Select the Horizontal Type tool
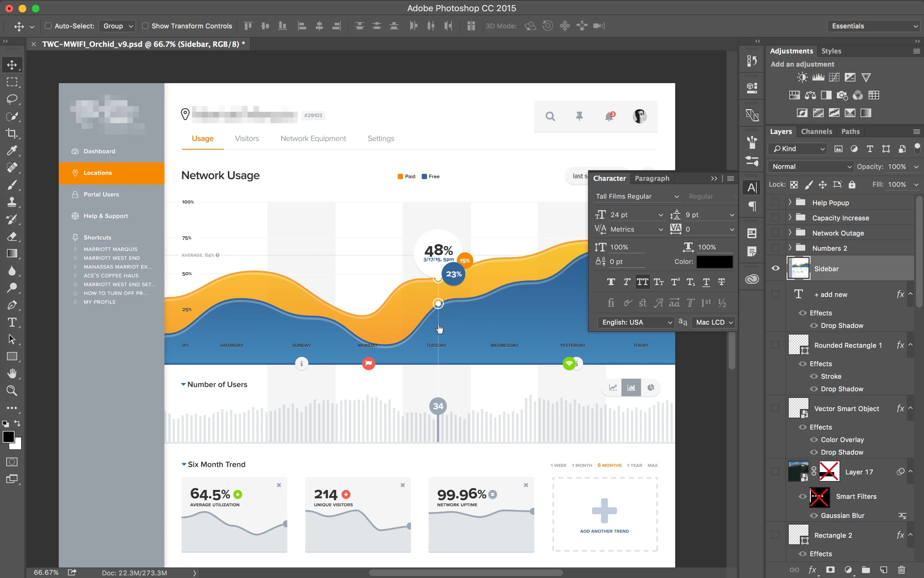The width and height of the screenshot is (924, 578). tap(12, 322)
